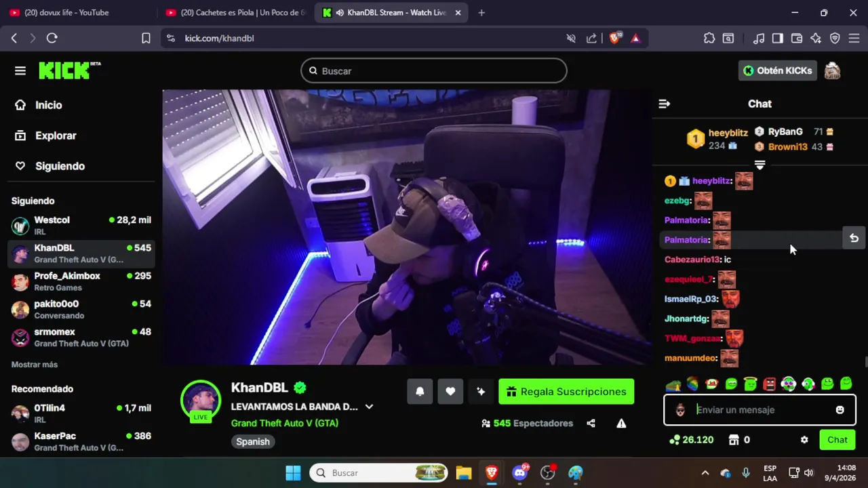Open the recommended channel KaserPac
The height and width of the screenshot is (488, 868).
coord(81,441)
